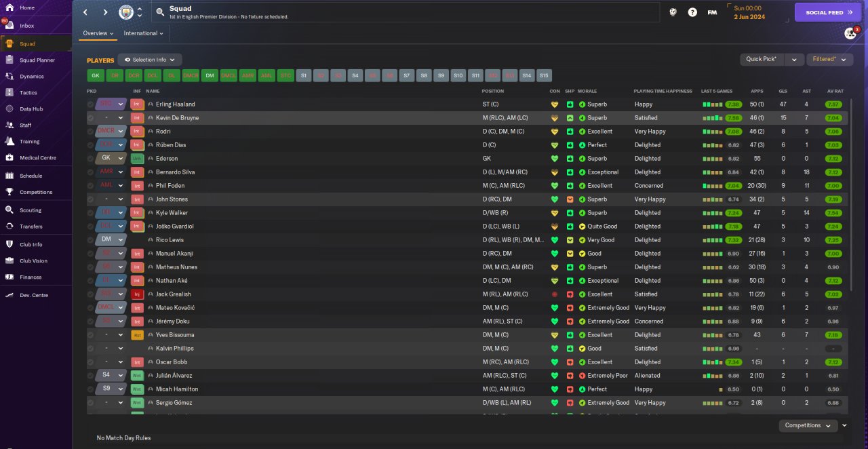This screenshot has height=449, width=868.
Task: Go forward with the right navigation arrow
Action: click(105, 12)
